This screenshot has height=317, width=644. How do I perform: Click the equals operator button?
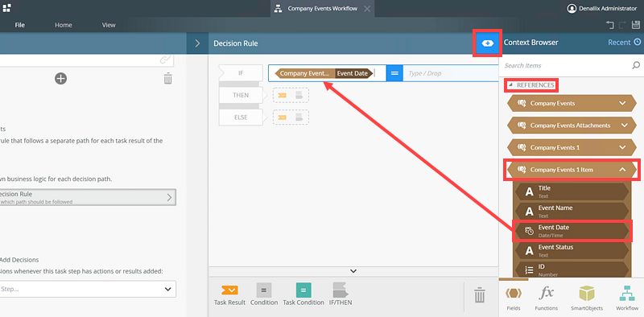click(x=394, y=73)
